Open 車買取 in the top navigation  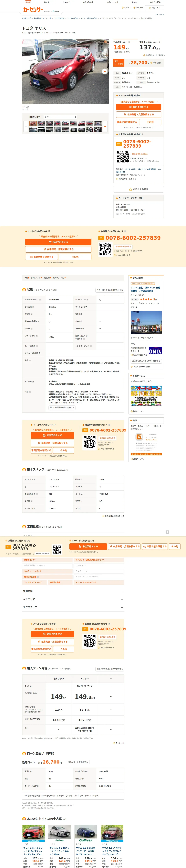[134, 2]
